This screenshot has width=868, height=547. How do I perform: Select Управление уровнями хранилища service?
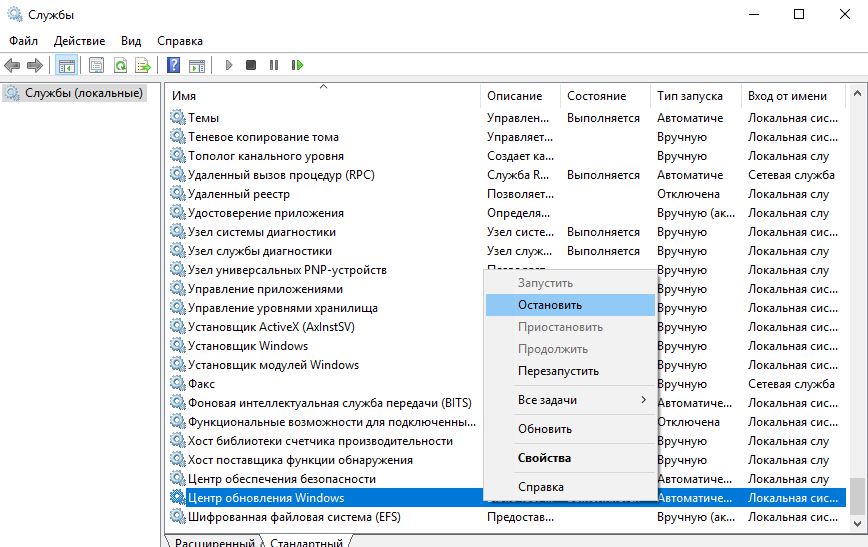[x=283, y=308]
